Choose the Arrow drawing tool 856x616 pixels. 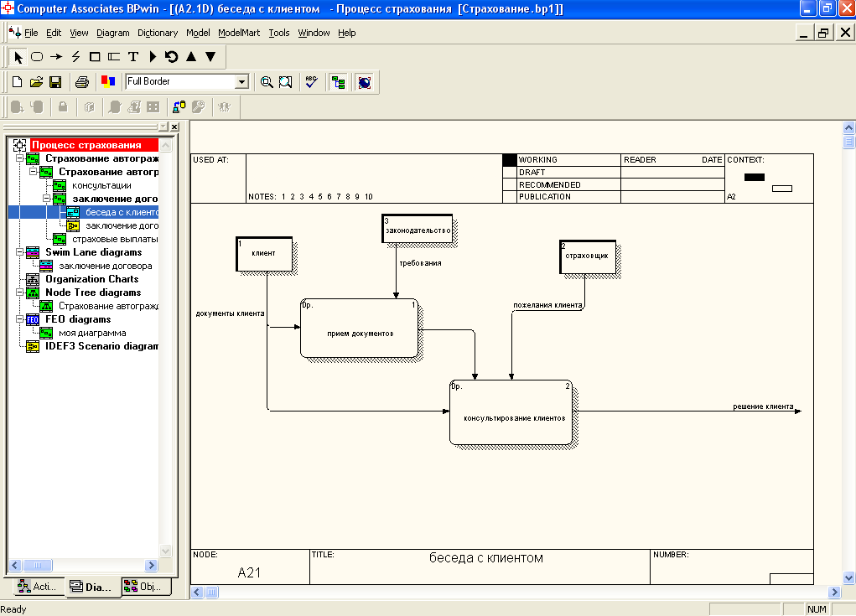tap(56, 57)
